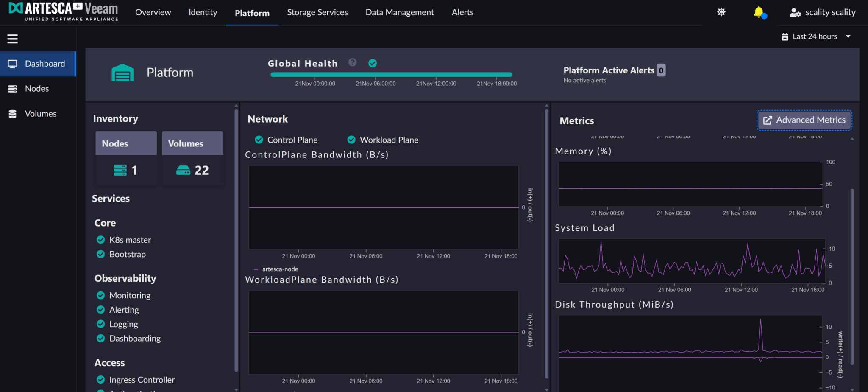
Task: Click the K8s master status check
Action: coord(101,240)
